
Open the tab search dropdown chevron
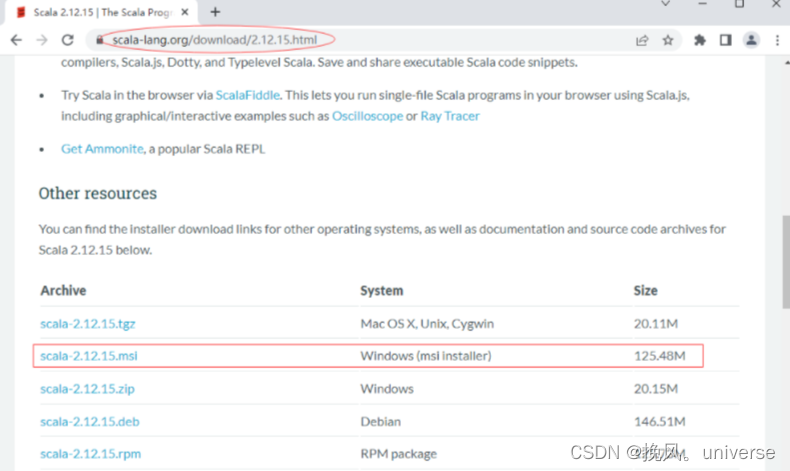pyautogui.click(x=666, y=4)
